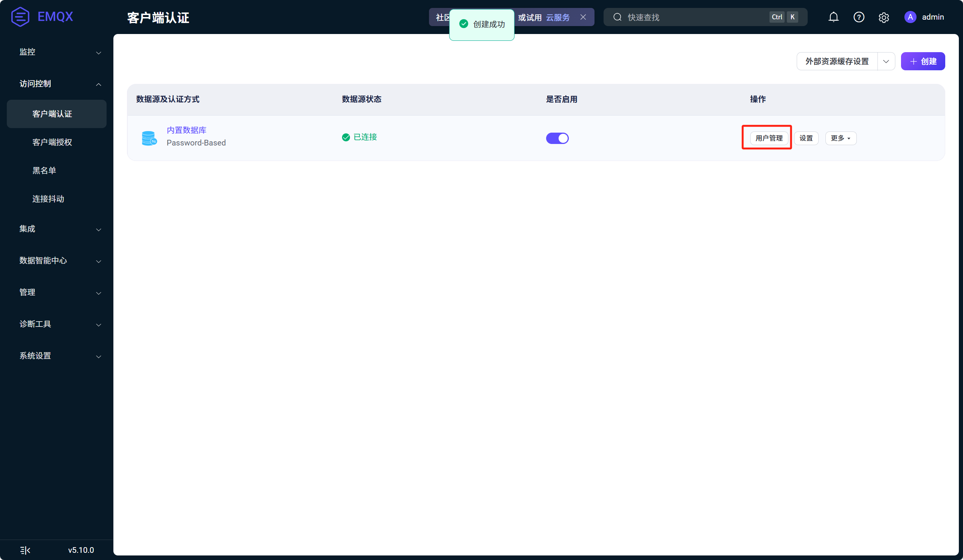Collapse sidebar with bottom-left icon

[25, 550]
